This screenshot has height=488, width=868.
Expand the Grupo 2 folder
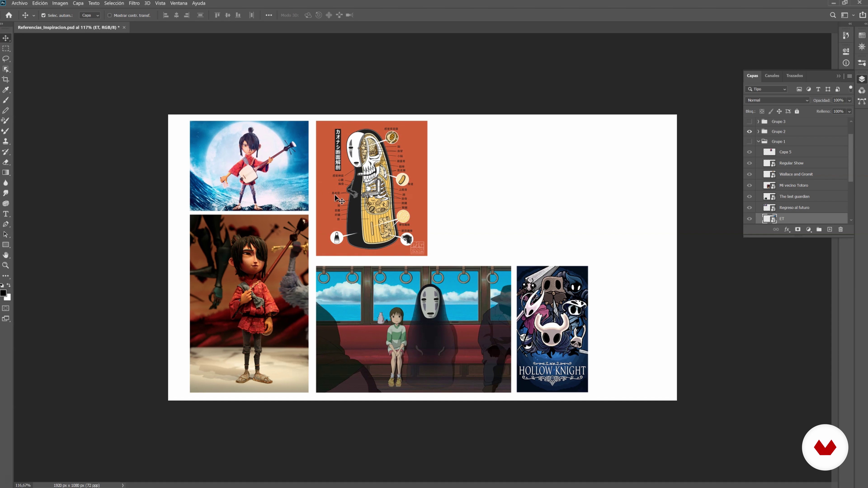pyautogui.click(x=758, y=131)
